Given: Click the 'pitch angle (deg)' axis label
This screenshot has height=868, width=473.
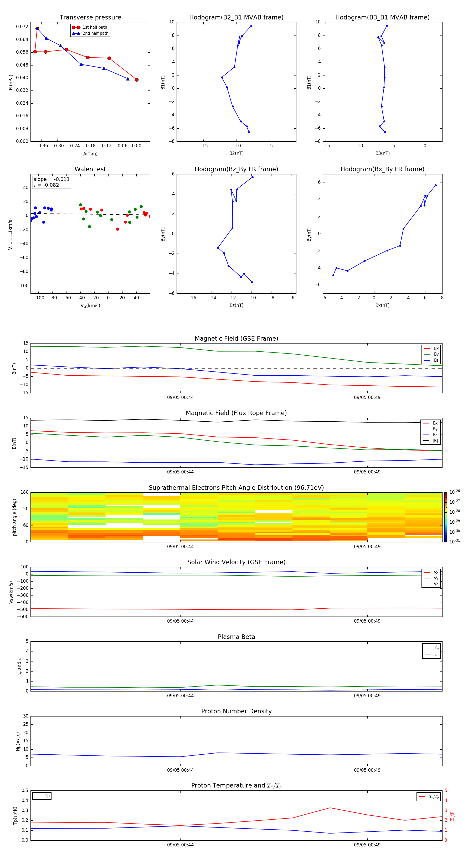Looking at the screenshot, I should 14,517.
